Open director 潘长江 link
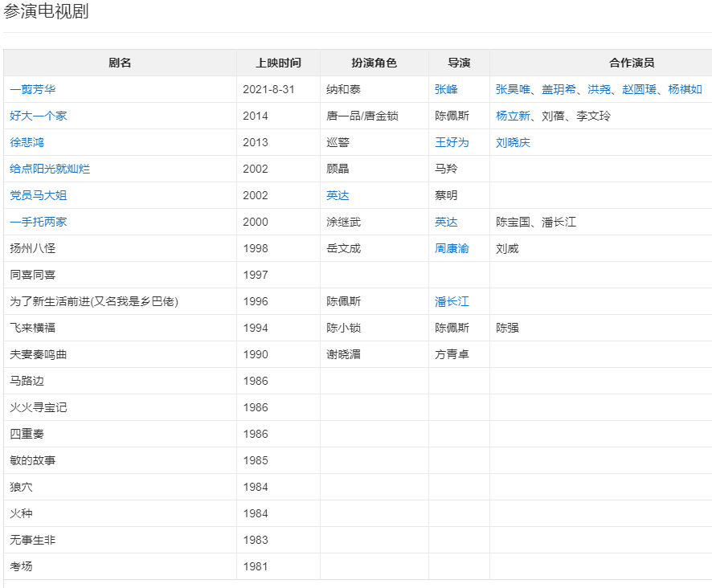This screenshot has height=588, width=712. click(x=452, y=301)
